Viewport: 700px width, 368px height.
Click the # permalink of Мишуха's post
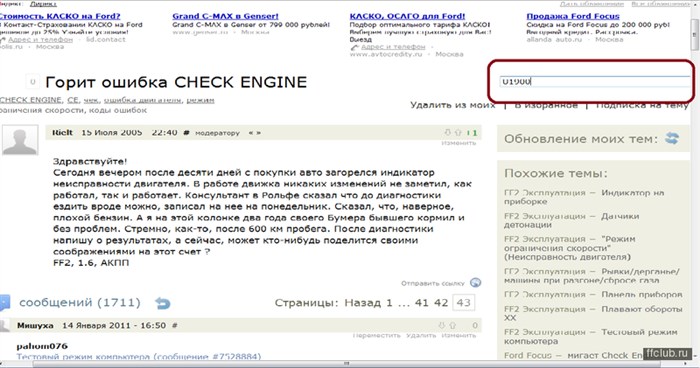[175, 326]
